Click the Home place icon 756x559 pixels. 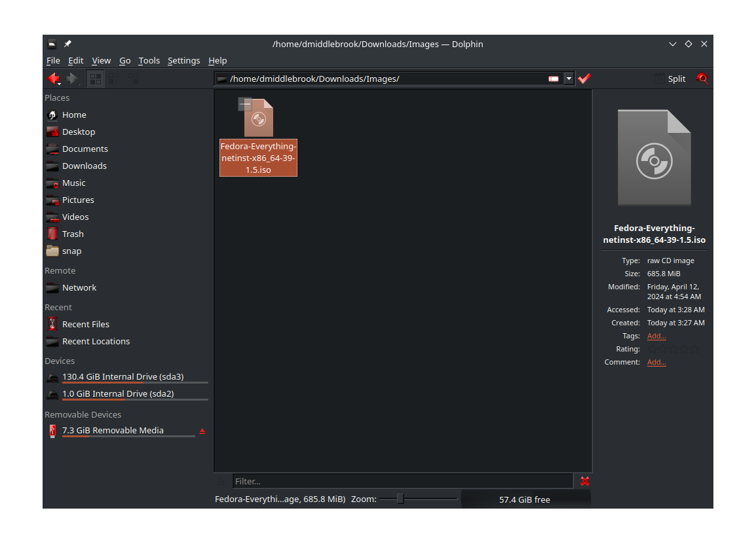click(x=52, y=115)
